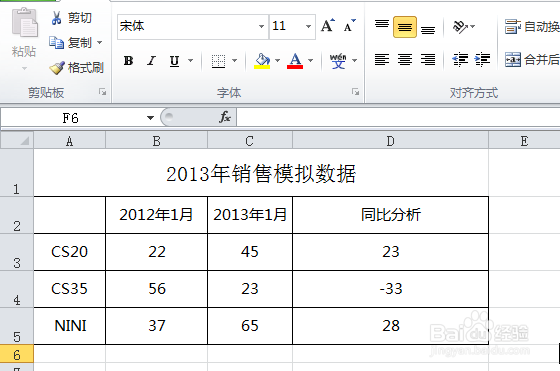Increase font size with large A icon
The width and height of the screenshot is (560, 371).
point(328,26)
